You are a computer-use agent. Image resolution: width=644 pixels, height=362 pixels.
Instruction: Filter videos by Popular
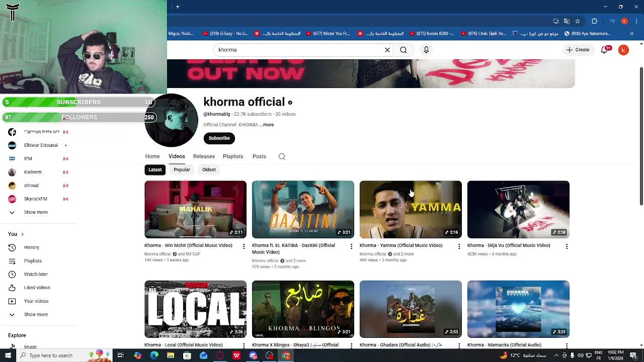click(x=182, y=169)
